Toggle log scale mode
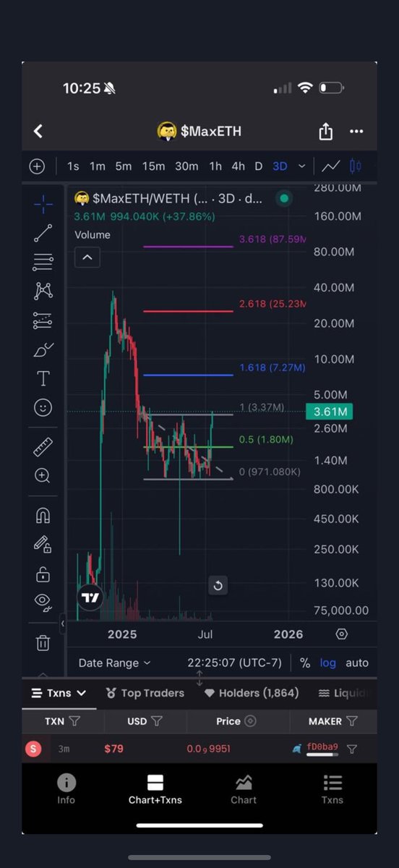This screenshot has width=399, height=868. 328,663
